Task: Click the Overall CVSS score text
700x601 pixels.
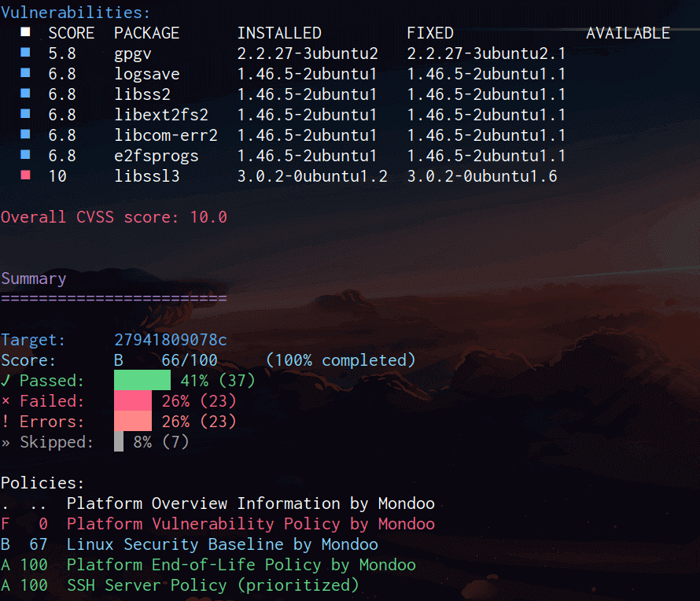Action: click(x=114, y=217)
